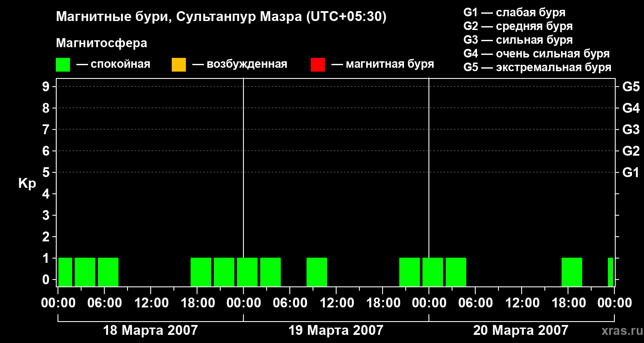
Task: Select the 'G4 — очень сильная буря' legend line
Action: coord(537,54)
